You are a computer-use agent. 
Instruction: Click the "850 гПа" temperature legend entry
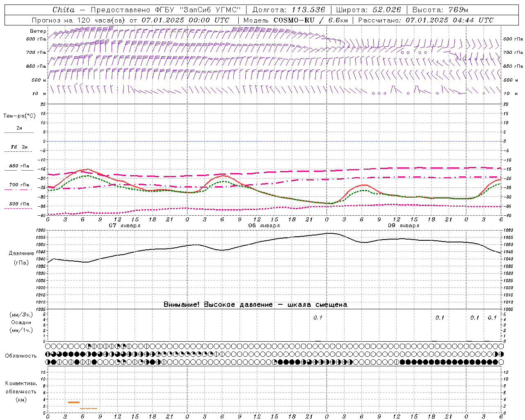coord(19,166)
